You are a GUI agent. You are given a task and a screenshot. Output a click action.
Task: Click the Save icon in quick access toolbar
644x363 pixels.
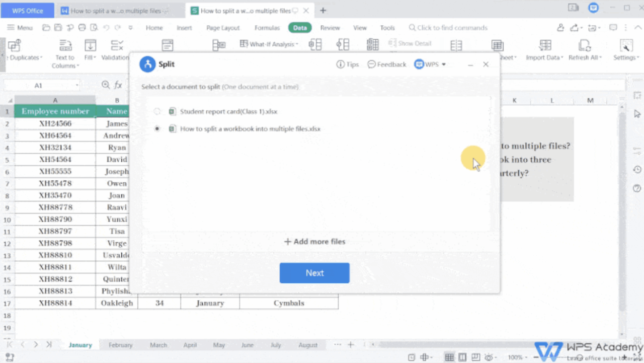[x=58, y=28]
